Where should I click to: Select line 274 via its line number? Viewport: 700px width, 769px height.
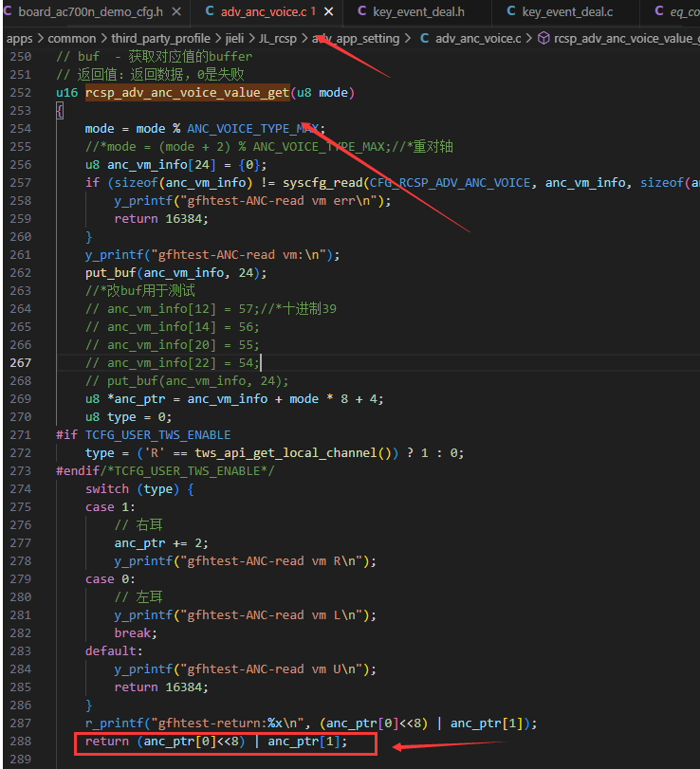(20, 489)
